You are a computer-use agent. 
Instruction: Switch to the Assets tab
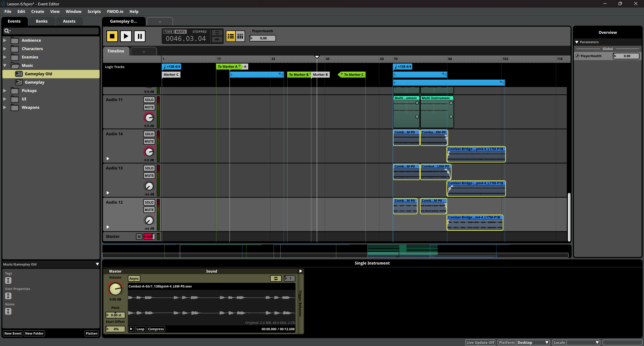69,21
